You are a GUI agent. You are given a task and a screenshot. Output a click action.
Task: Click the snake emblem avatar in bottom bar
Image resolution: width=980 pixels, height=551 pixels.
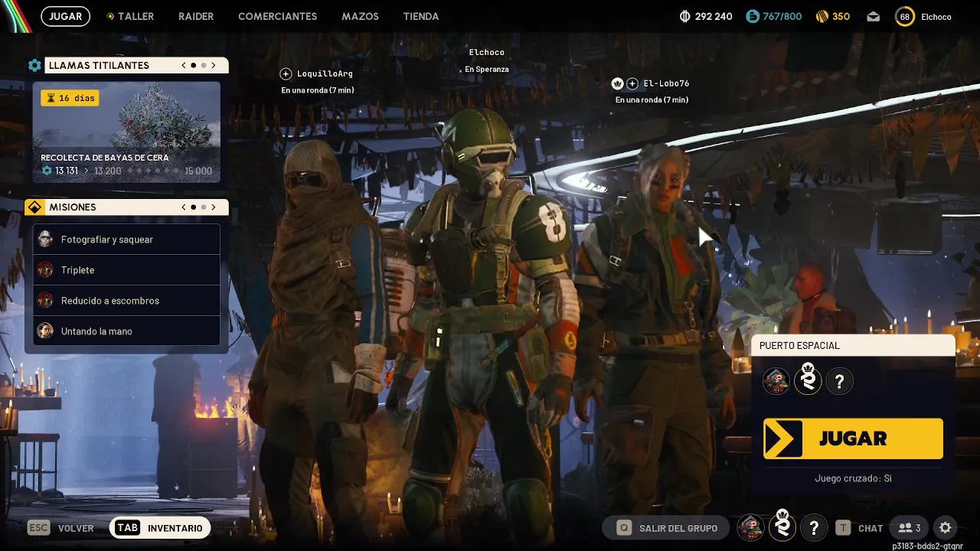[782, 526]
